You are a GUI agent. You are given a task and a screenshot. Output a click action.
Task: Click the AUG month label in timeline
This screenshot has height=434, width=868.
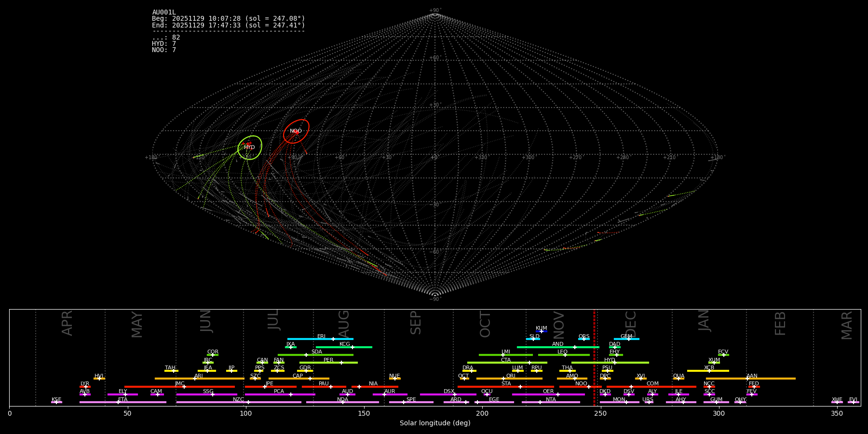point(344,323)
